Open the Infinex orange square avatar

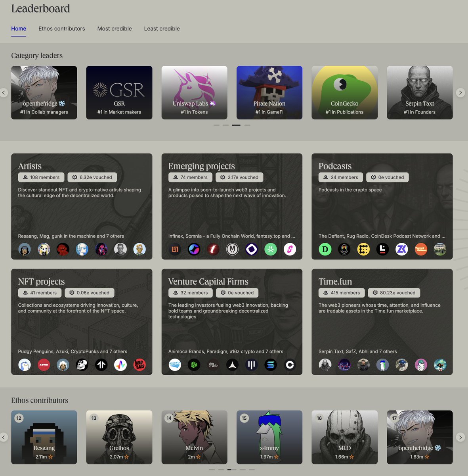pyautogui.click(x=175, y=249)
